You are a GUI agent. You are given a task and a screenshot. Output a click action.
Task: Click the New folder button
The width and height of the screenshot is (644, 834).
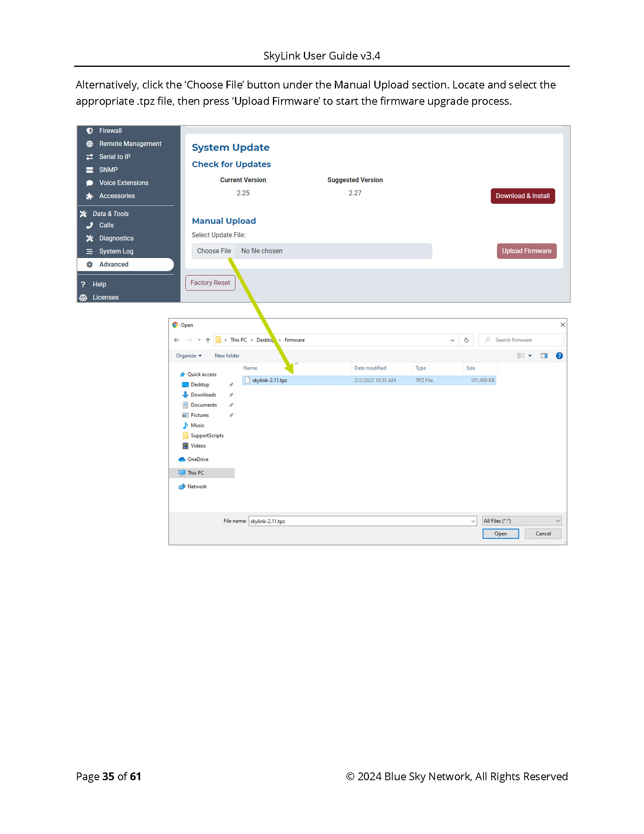(x=227, y=356)
